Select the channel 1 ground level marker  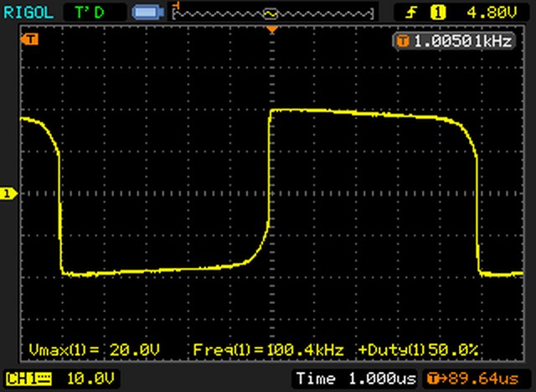point(8,193)
